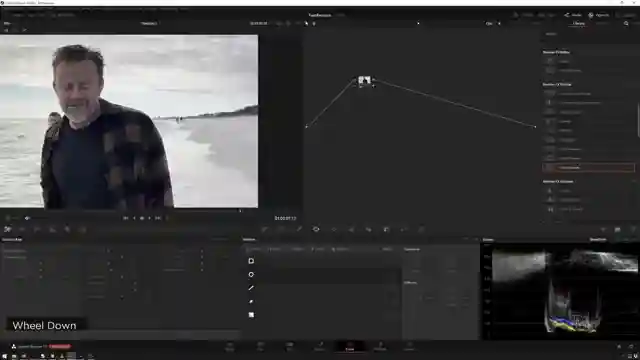This screenshot has width=640, height=360.
Task: Click the node graph source input dot
Action: pos(306,127)
